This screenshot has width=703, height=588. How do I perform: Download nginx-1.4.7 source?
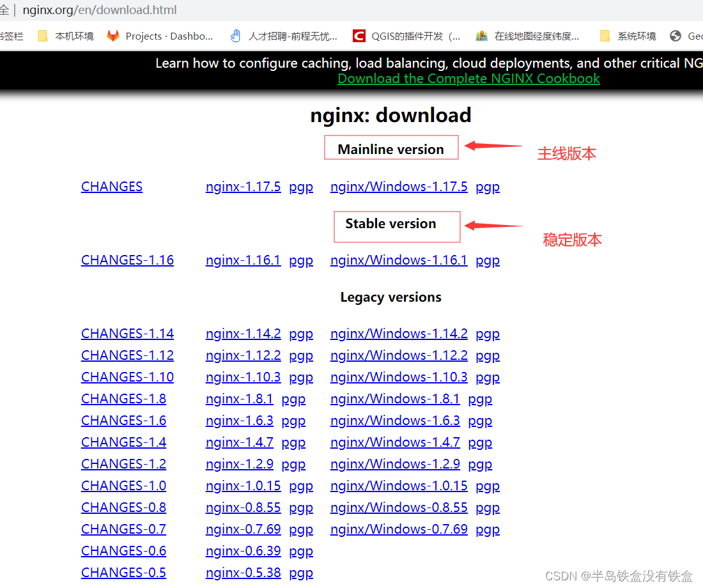tap(240, 442)
